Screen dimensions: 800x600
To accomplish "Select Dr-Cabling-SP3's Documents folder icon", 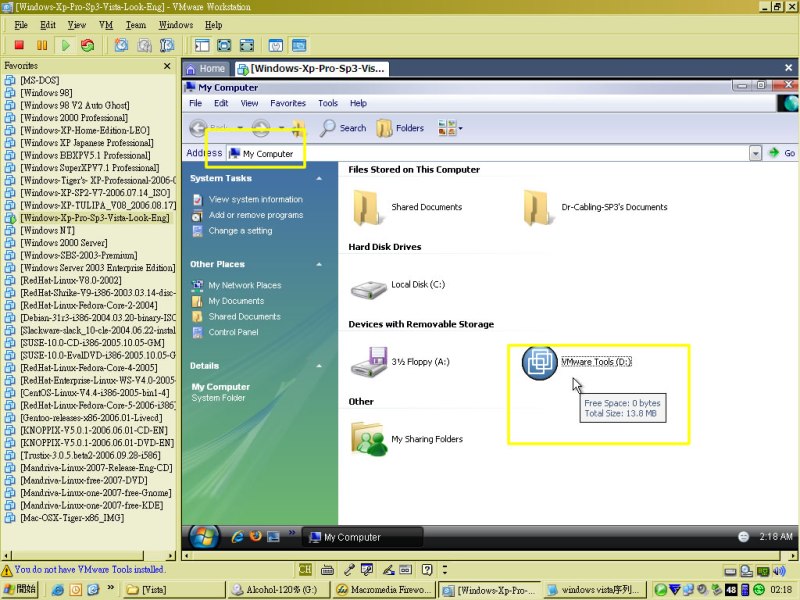I will (x=537, y=208).
